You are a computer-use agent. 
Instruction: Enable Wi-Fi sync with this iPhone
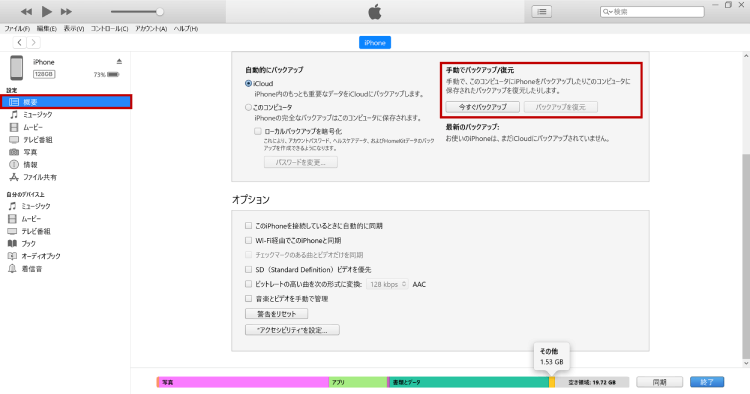pos(248,241)
